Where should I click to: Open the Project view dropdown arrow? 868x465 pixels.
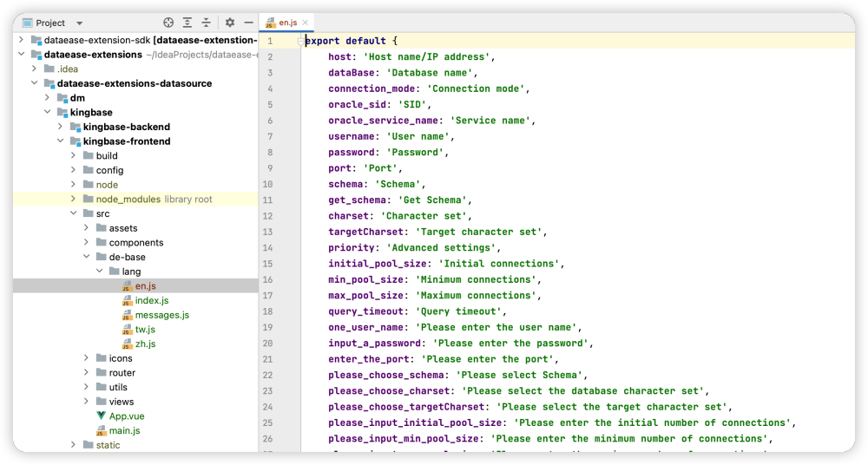click(79, 23)
